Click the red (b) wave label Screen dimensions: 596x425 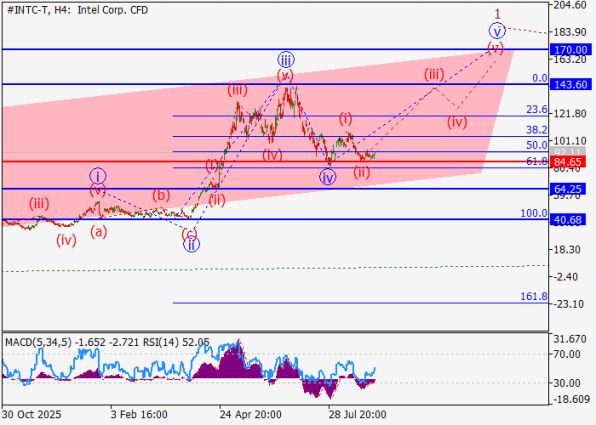click(161, 196)
